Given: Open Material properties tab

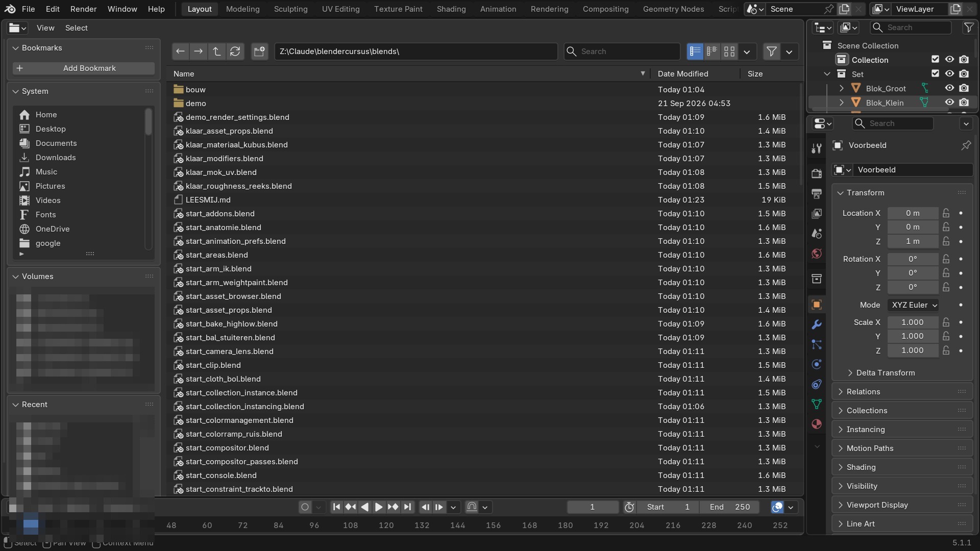Looking at the screenshot, I should click(817, 424).
